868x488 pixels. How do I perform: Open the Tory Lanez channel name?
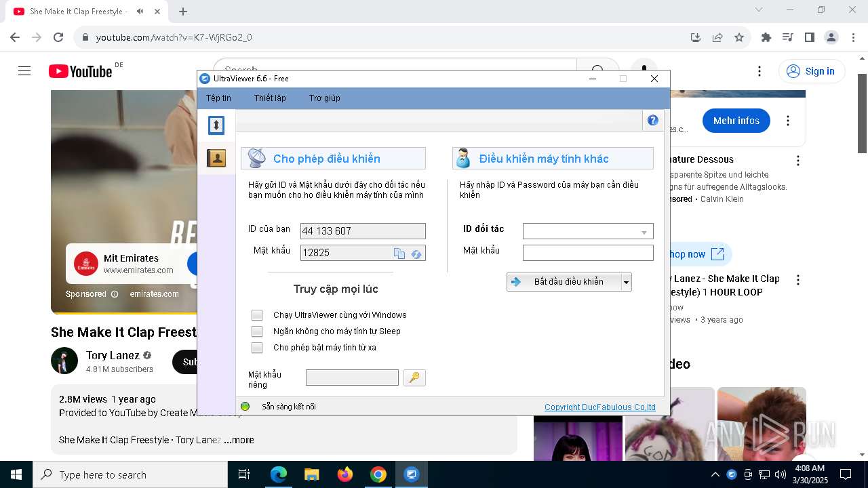pyautogui.click(x=113, y=355)
